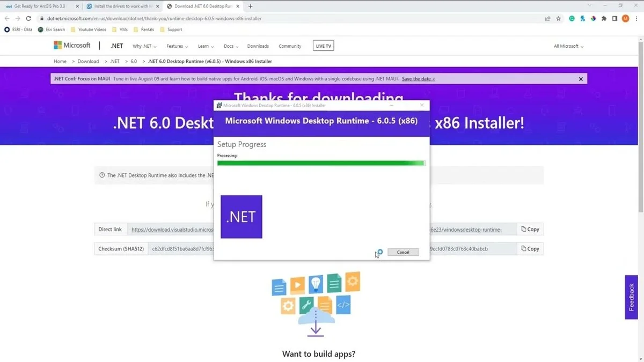Dismiss the .NET Conf banner
This screenshot has width=644, height=362.
(x=581, y=79)
